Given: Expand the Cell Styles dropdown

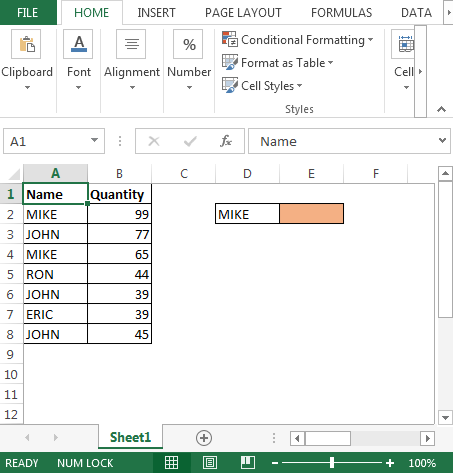Looking at the screenshot, I should click(262, 86).
